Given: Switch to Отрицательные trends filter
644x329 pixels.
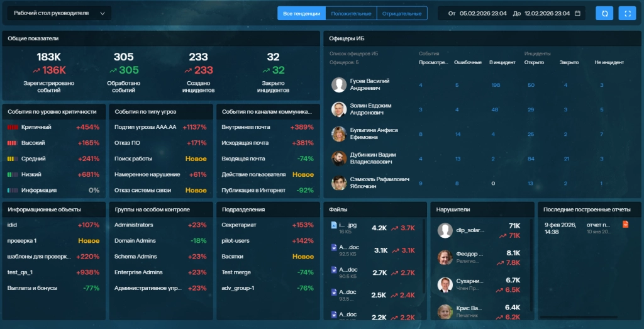Looking at the screenshot, I should (x=402, y=13).
